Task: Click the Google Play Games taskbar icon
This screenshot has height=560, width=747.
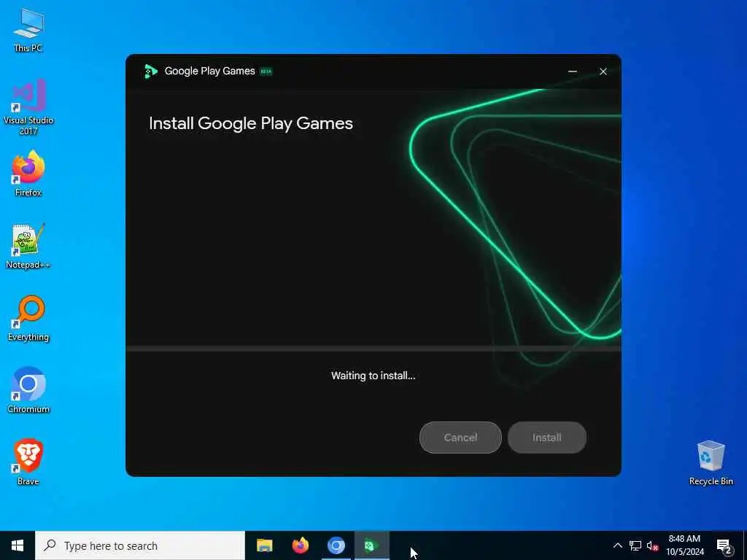Action: pyautogui.click(x=371, y=545)
